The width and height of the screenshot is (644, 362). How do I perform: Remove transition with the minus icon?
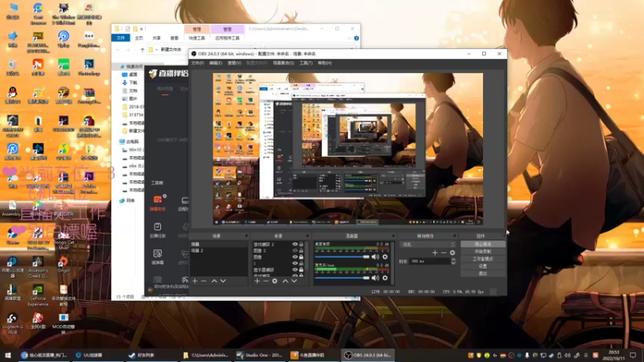coord(444,253)
